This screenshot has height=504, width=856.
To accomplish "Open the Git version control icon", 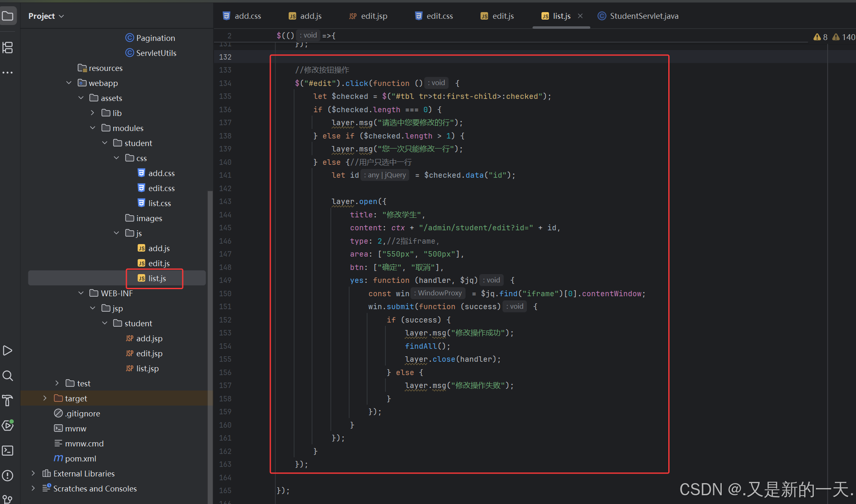I will point(8,499).
